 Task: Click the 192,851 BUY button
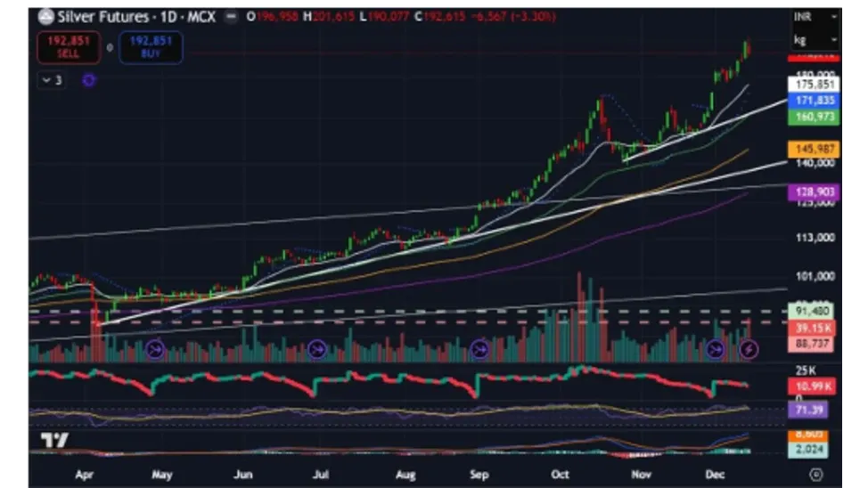click(x=151, y=47)
